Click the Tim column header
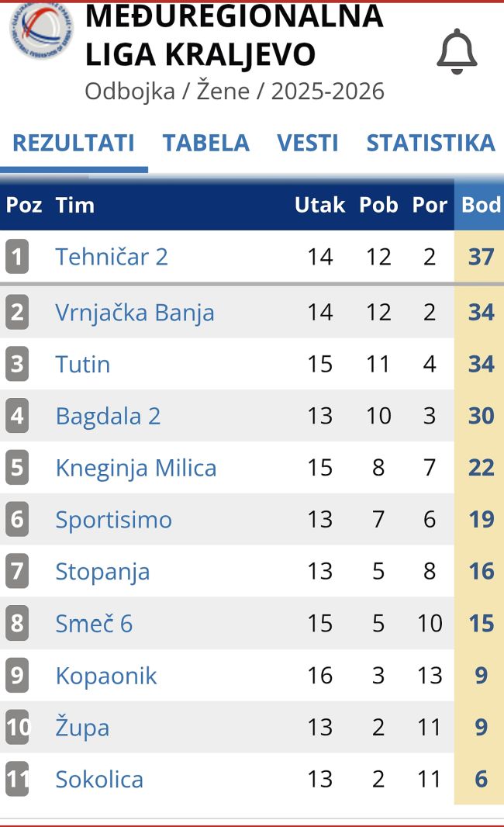 pyautogui.click(x=74, y=205)
